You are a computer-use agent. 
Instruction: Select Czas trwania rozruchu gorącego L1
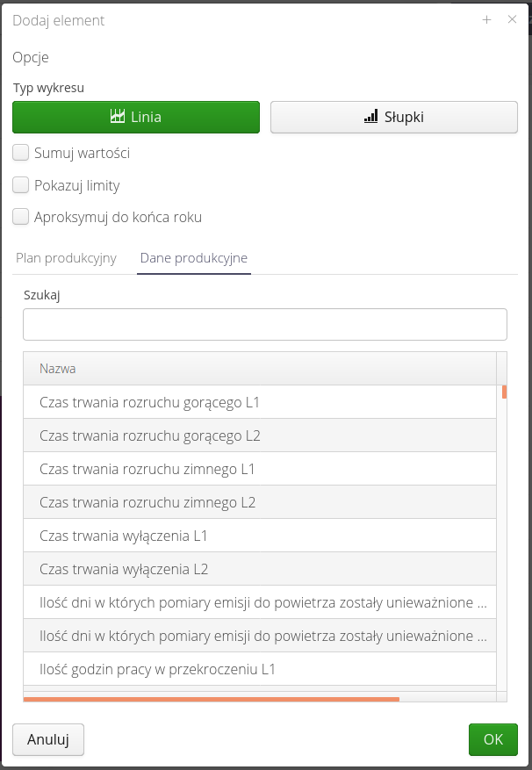click(149, 402)
